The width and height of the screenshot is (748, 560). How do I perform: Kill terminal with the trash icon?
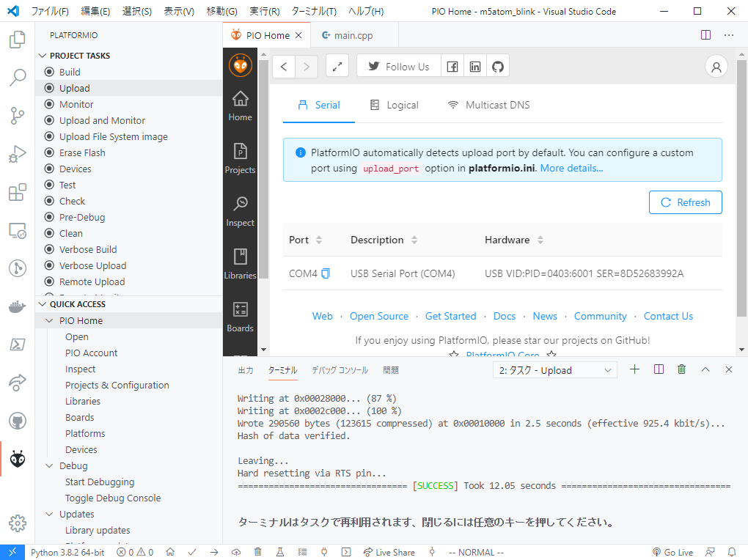[x=682, y=369]
